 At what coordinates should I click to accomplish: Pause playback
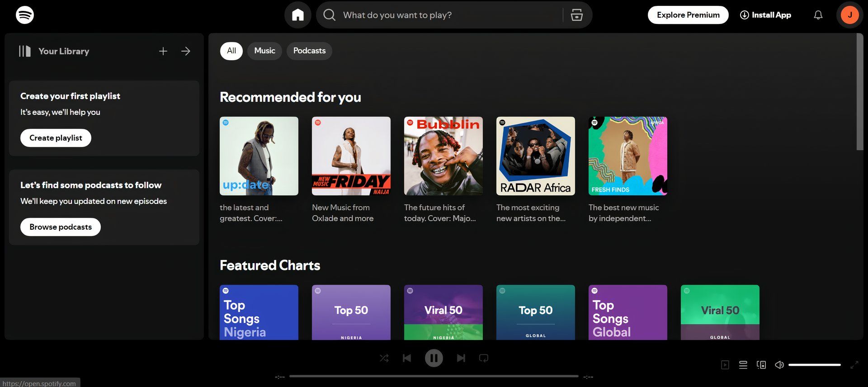click(434, 358)
